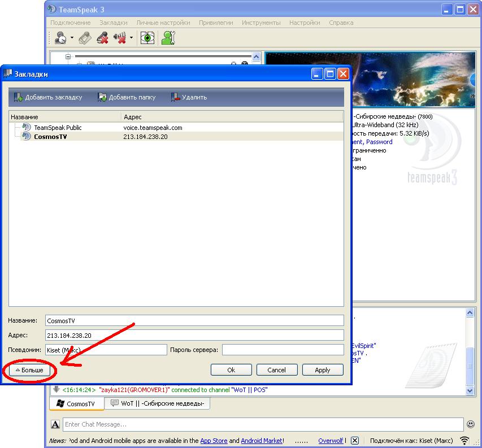
Task: Select the CosmosTV bookmark row
Action: [176, 136]
